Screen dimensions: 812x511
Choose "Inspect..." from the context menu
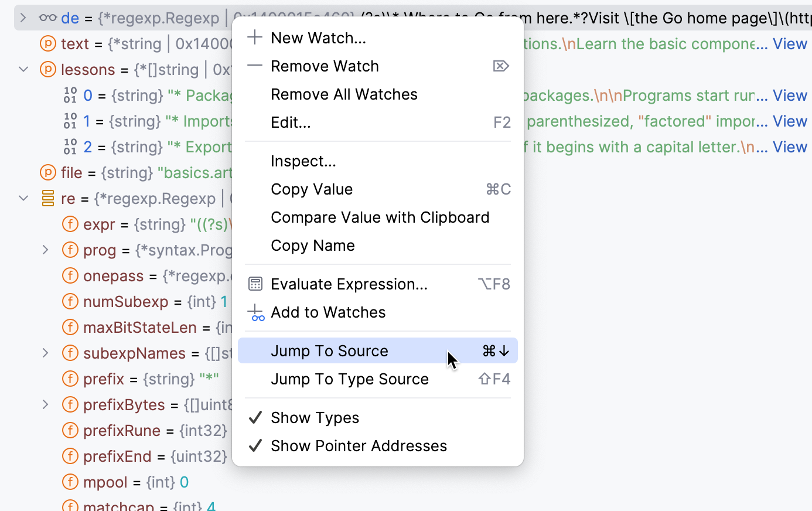pyautogui.click(x=303, y=161)
